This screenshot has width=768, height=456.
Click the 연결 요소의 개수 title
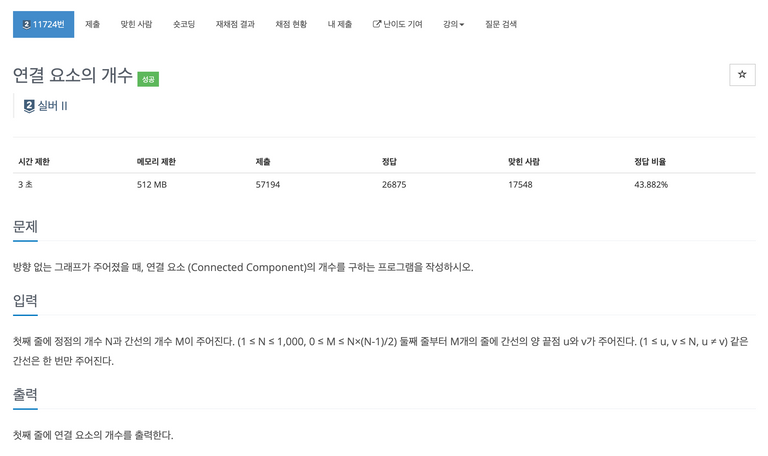point(72,75)
